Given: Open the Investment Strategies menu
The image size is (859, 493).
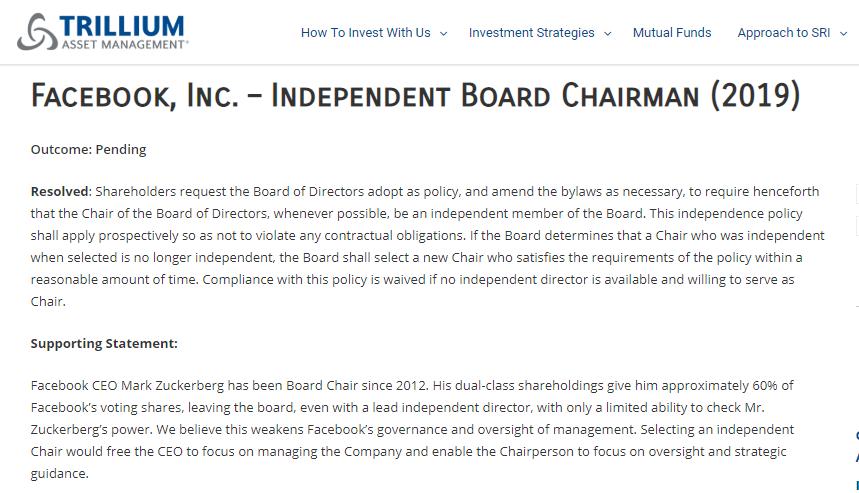Looking at the screenshot, I should pos(531,33).
